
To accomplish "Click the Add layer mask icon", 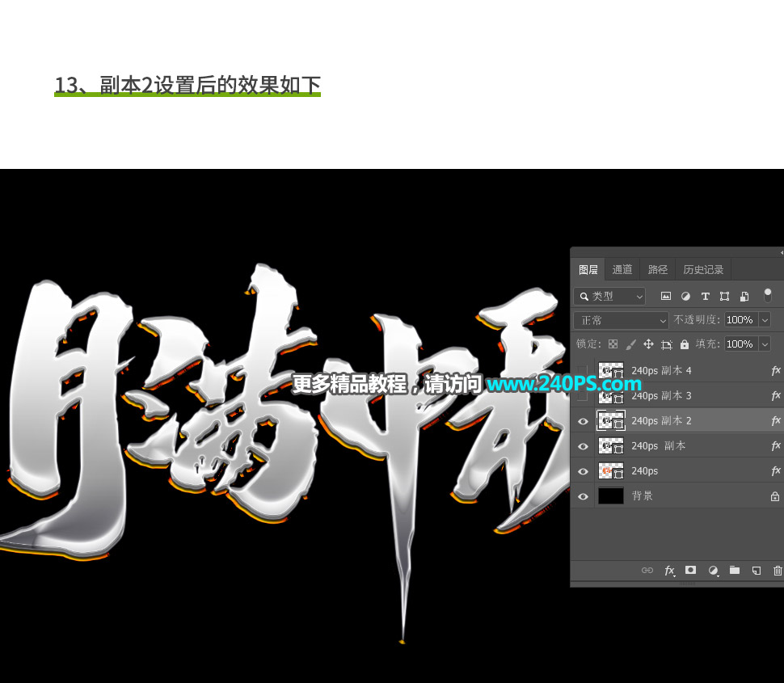I will [x=690, y=571].
